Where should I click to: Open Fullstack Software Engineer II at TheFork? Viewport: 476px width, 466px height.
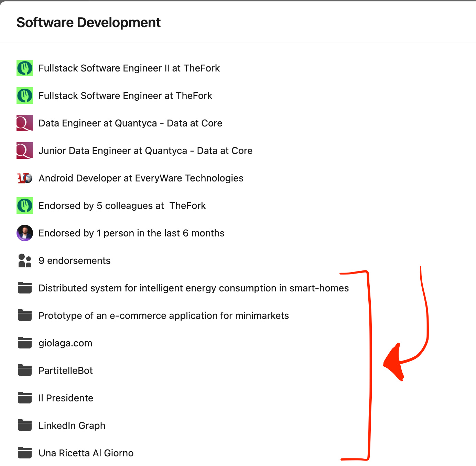129,68
